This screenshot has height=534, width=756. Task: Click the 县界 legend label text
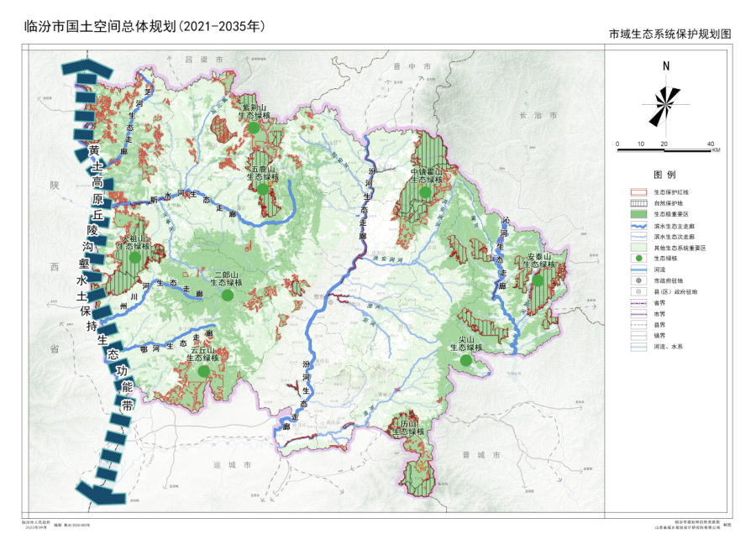(659, 325)
